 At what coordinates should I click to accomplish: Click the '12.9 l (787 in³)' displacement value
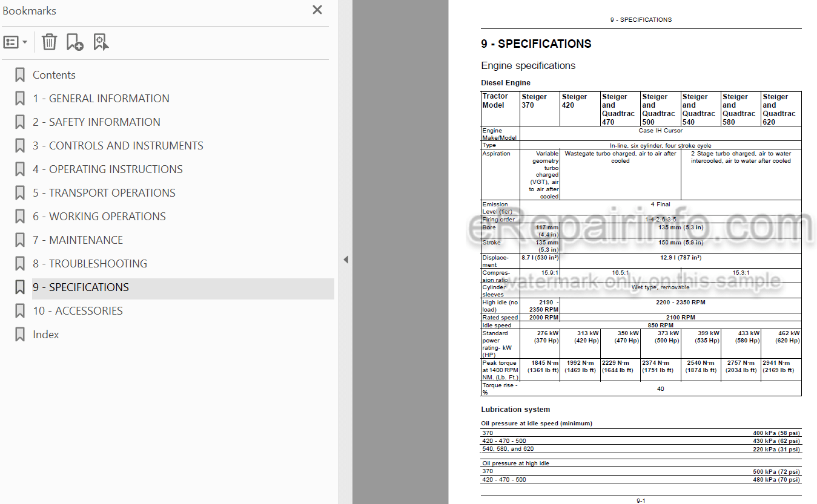tap(681, 258)
